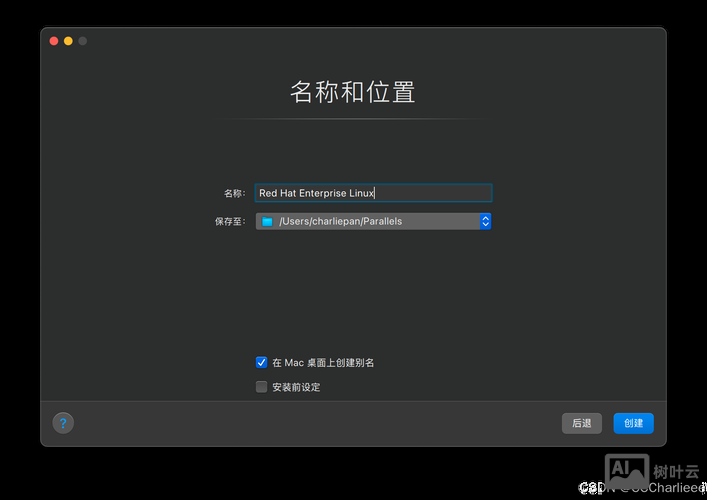
Task: Click into the 名称 text field
Action: click(373, 193)
